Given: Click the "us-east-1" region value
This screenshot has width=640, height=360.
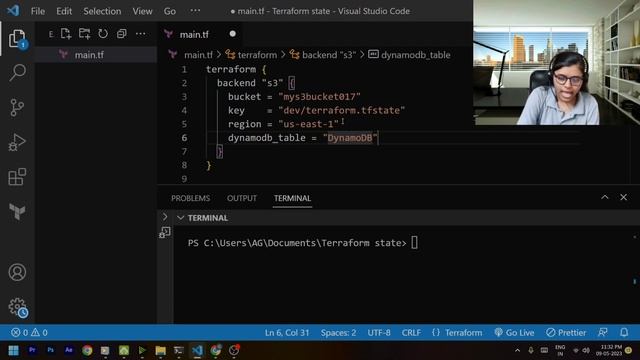Looking at the screenshot, I should tap(309, 124).
